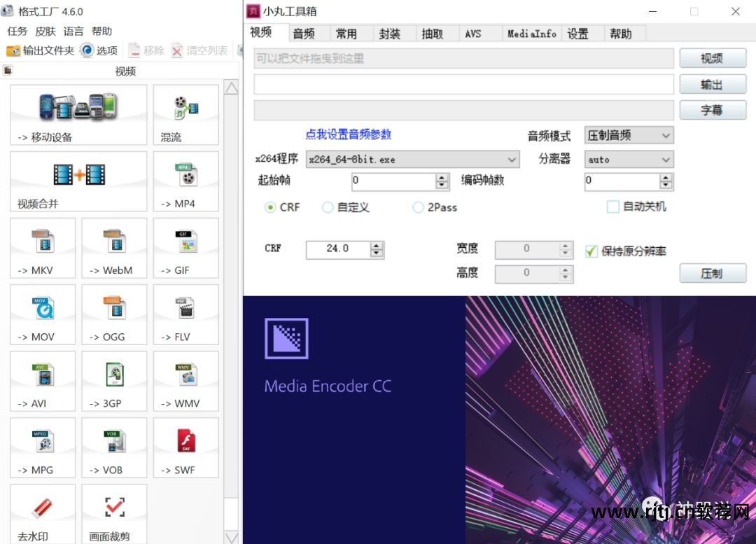The image size is (756, 544).
Task: Click the 压制 encode button
Action: [713, 274]
